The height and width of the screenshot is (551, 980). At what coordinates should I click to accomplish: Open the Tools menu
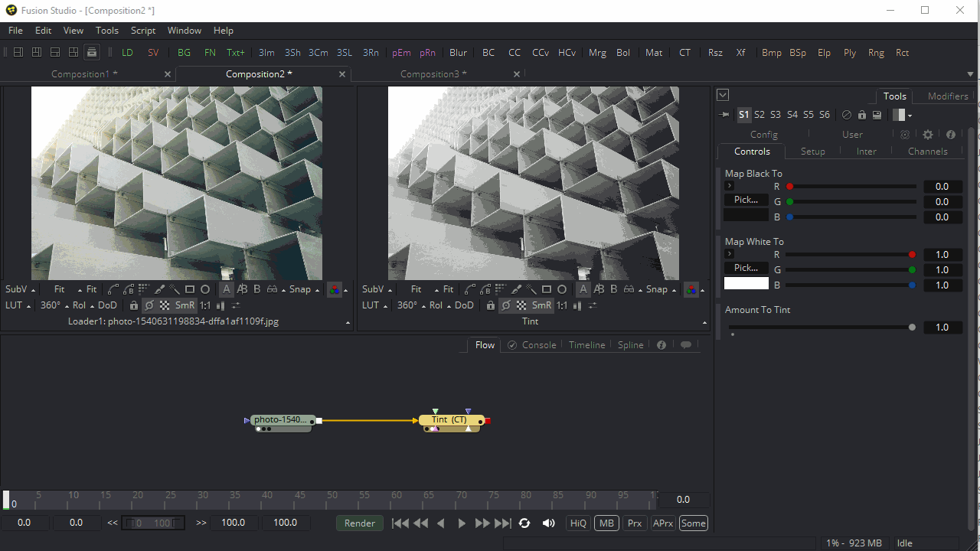(x=107, y=31)
